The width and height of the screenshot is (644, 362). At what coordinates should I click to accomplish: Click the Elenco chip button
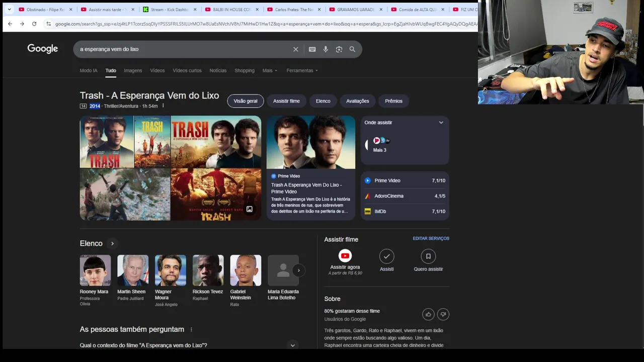323,101
